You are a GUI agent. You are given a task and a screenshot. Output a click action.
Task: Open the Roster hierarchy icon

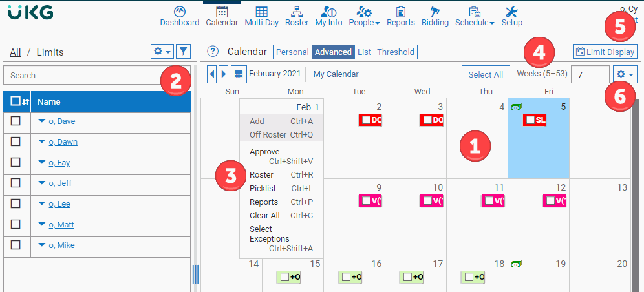297,12
